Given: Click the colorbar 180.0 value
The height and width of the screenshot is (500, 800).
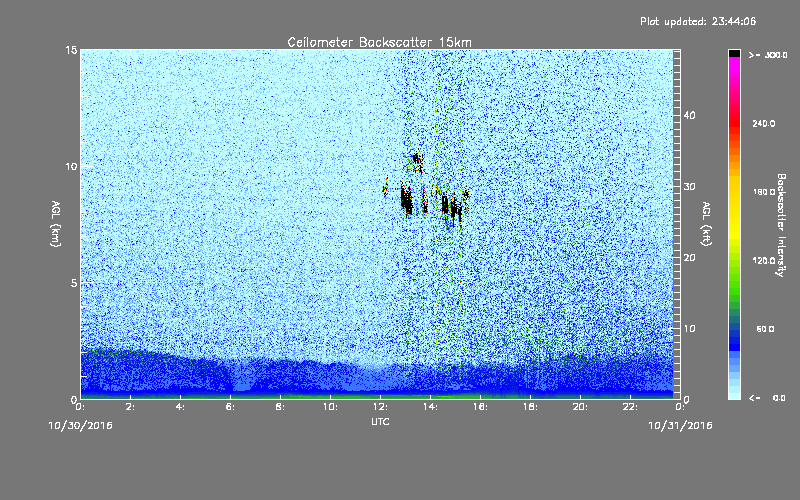Looking at the screenshot, I should point(764,192).
